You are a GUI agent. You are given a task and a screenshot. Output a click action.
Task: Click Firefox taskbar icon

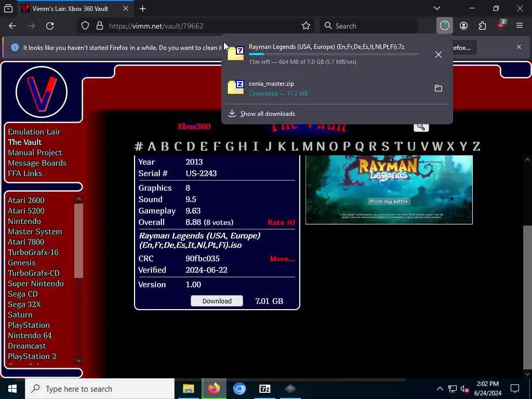click(x=214, y=389)
